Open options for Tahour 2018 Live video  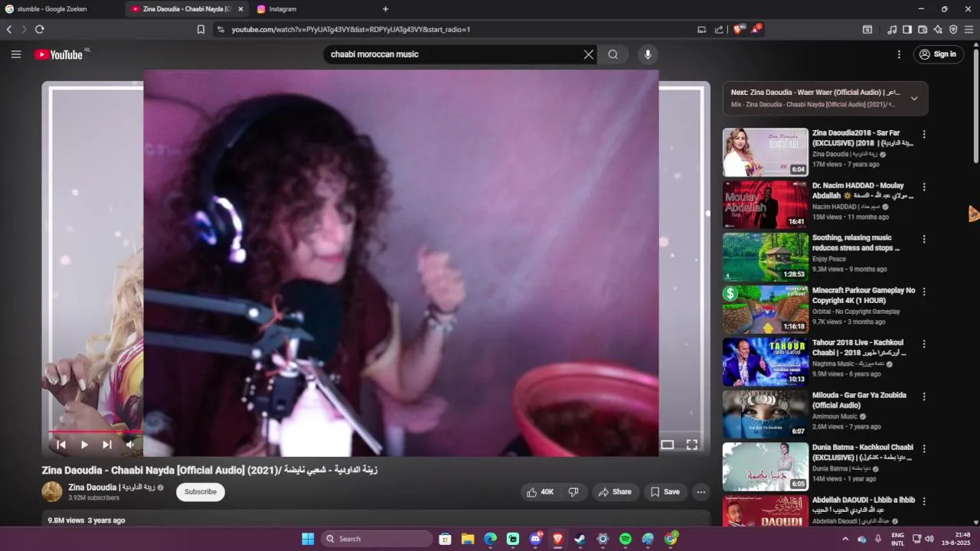coord(924,344)
